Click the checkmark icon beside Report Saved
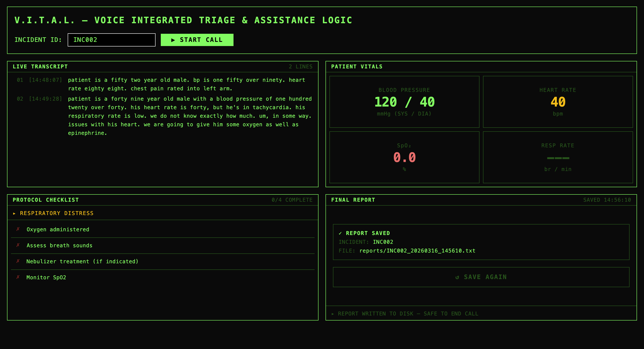644x349 pixels. click(340, 233)
